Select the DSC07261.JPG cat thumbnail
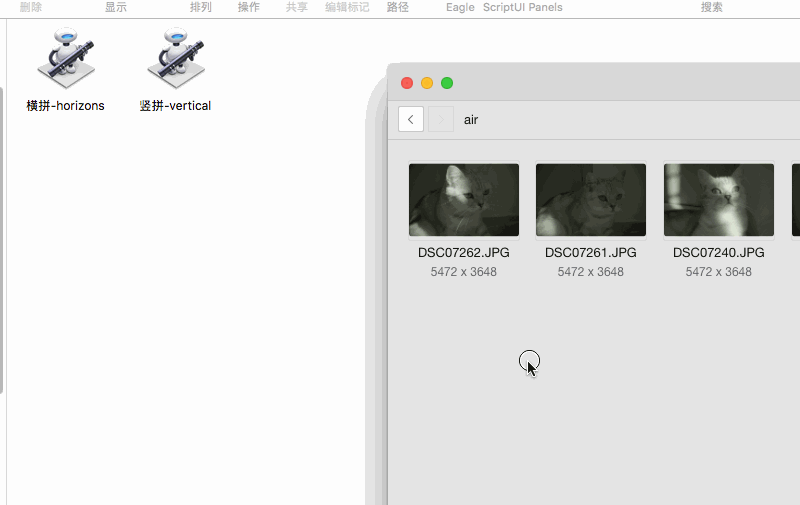The width and height of the screenshot is (800, 505). tap(591, 200)
